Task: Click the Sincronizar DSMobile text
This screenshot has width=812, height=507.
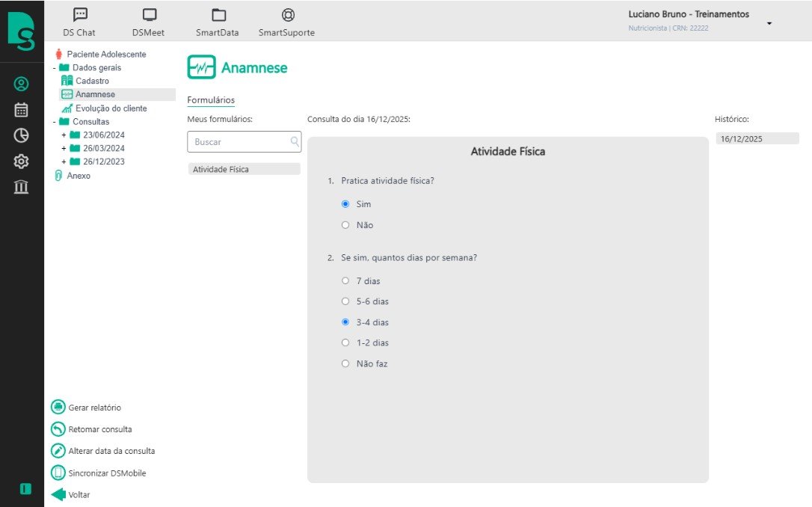Action: coord(107,473)
